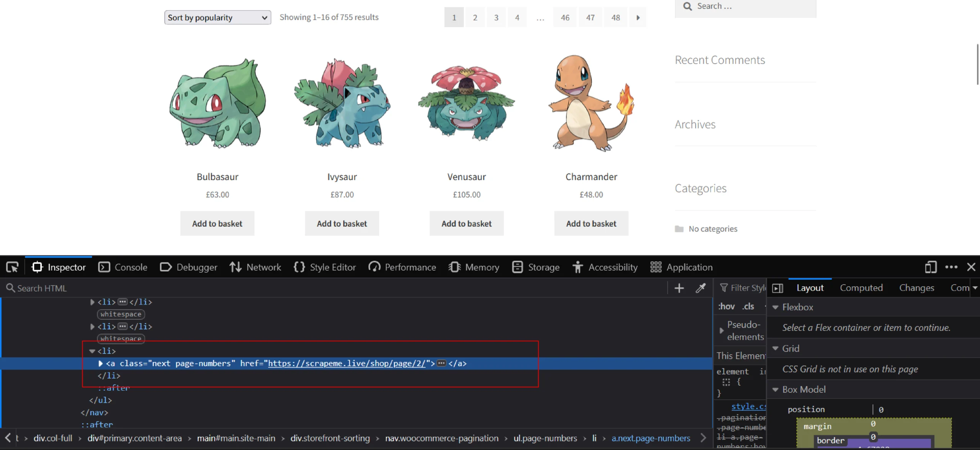Expand the next page-numbers anchor node
The image size is (980, 450).
coord(100,363)
